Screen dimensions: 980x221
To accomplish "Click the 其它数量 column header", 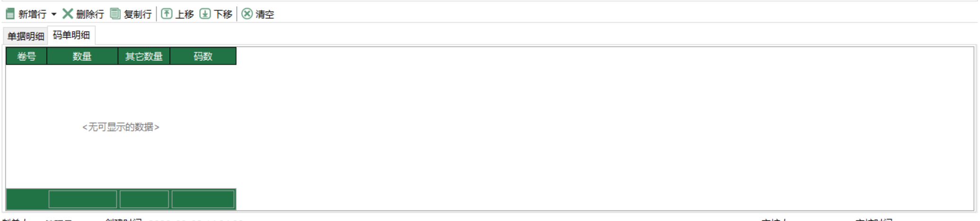I will tap(144, 56).
